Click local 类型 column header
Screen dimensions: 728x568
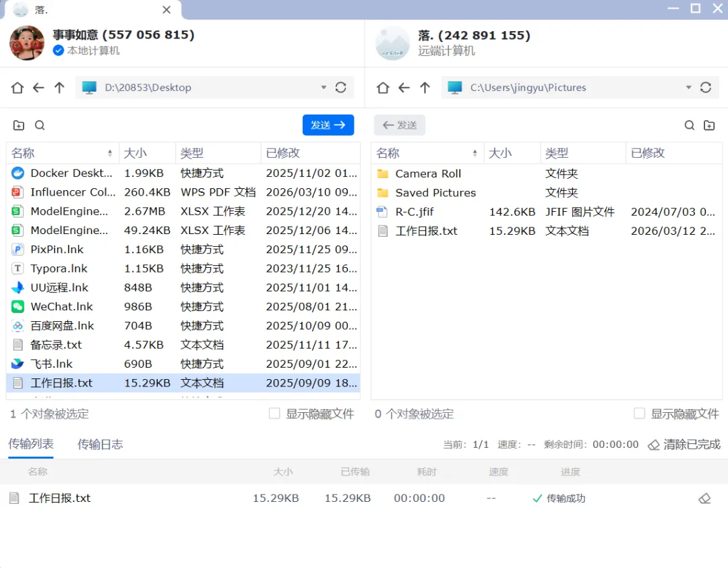click(218, 153)
